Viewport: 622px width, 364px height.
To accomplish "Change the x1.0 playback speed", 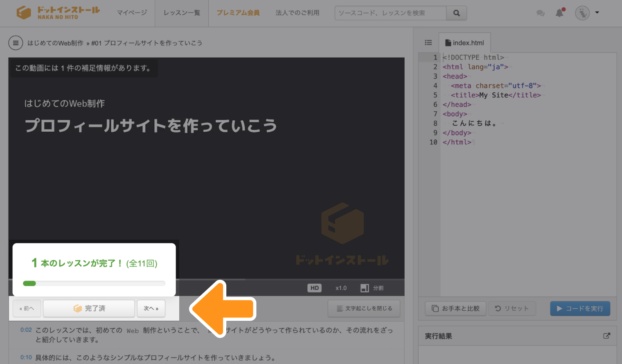I will [341, 288].
